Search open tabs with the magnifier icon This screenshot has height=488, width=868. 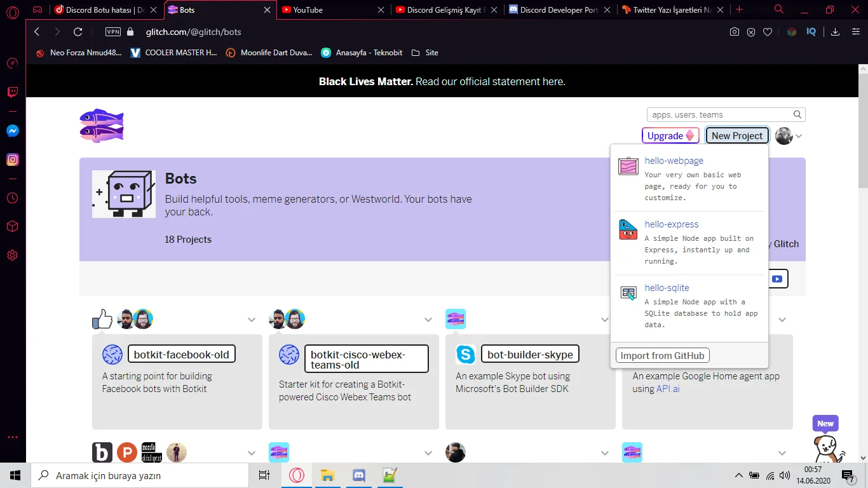pos(779,10)
